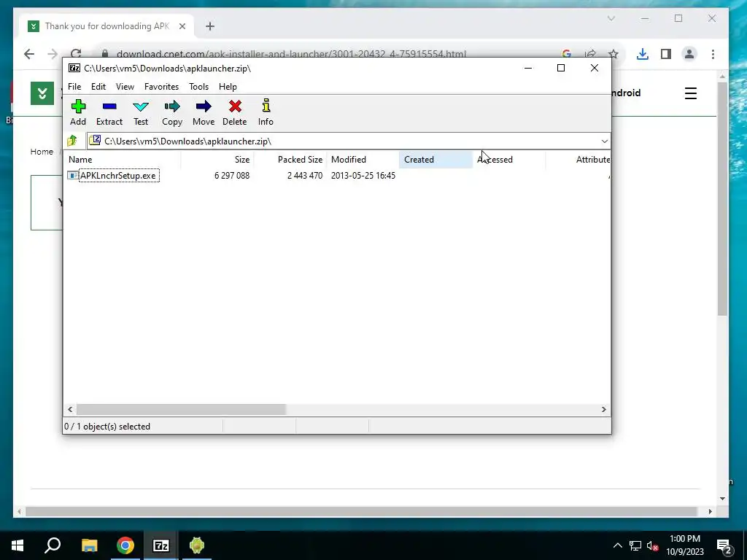Open the Tools menu
The height and width of the screenshot is (560, 747).
pos(198,87)
